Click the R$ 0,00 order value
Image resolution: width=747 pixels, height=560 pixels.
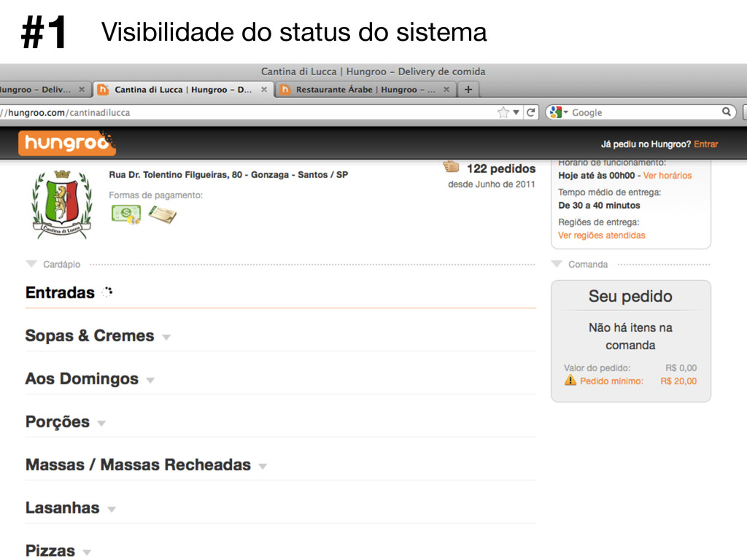[681, 367]
